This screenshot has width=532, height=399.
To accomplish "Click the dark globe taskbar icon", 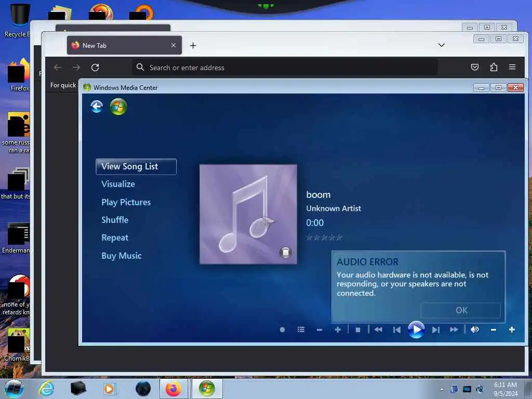I will [143, 389].
